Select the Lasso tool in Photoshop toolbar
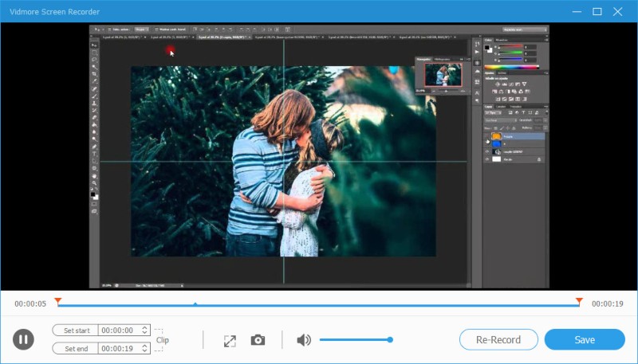Image resolution: width=638 pixels, height=364 pixels. [x=94, y=60]
